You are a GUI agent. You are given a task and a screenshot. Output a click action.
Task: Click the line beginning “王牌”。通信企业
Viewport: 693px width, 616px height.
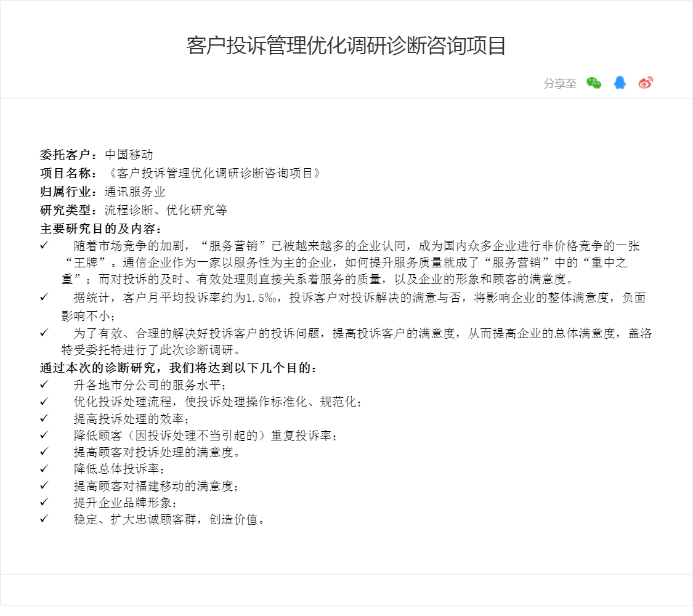tap(344, 263)
